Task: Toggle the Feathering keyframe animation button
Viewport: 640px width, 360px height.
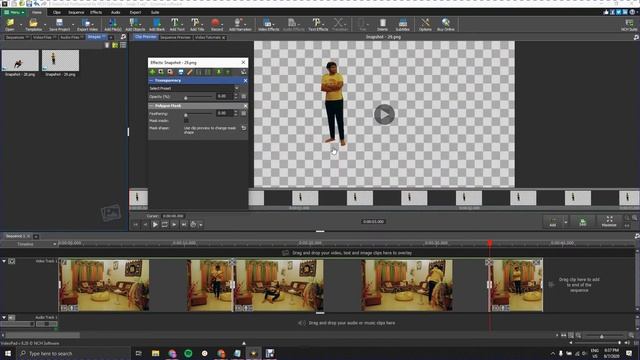Action: coord(244,113)
